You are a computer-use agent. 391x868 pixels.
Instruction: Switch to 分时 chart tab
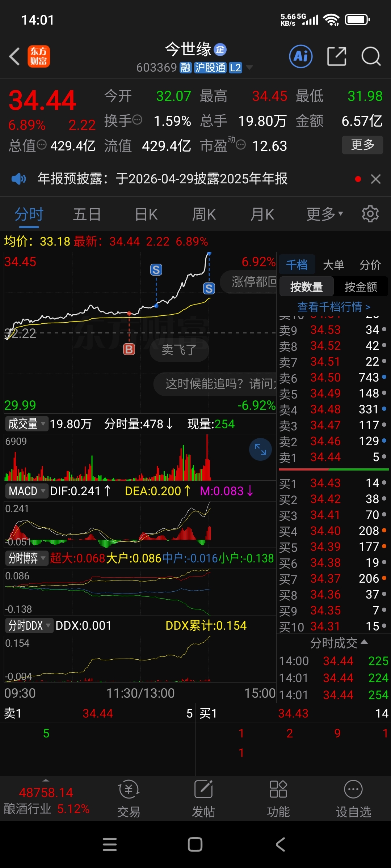29,214
